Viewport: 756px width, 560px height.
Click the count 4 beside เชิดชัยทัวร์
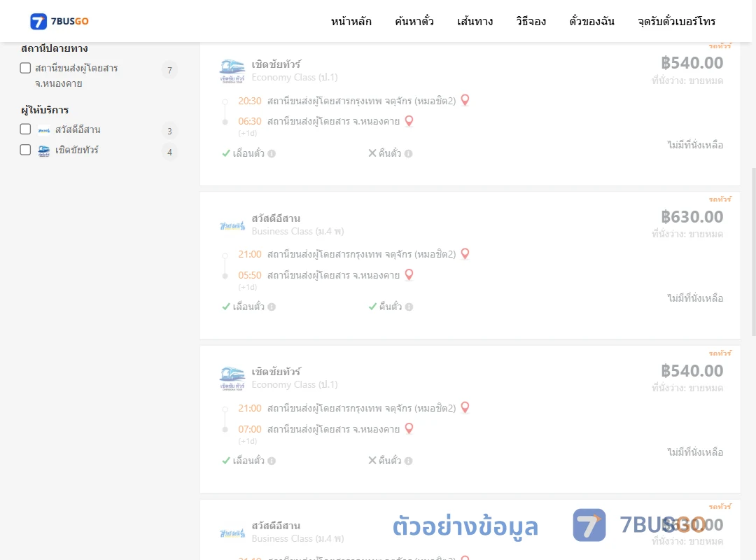click(169, 153)
